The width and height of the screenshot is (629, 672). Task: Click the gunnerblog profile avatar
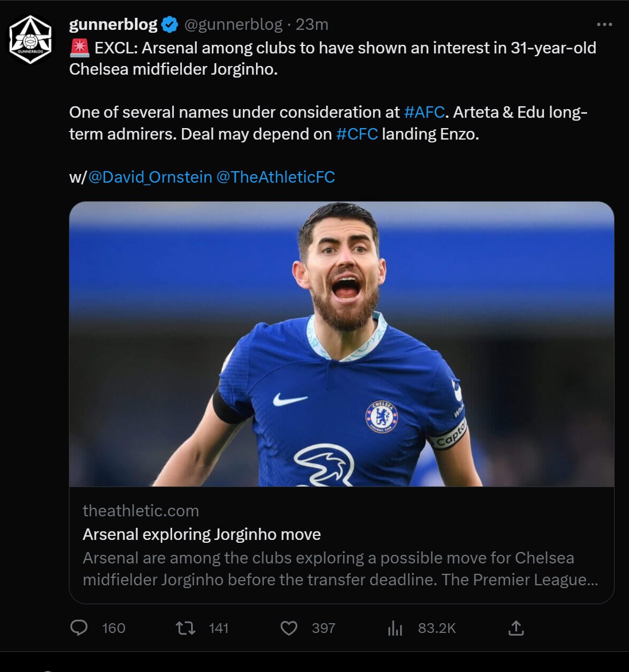[x=31, y=39]
